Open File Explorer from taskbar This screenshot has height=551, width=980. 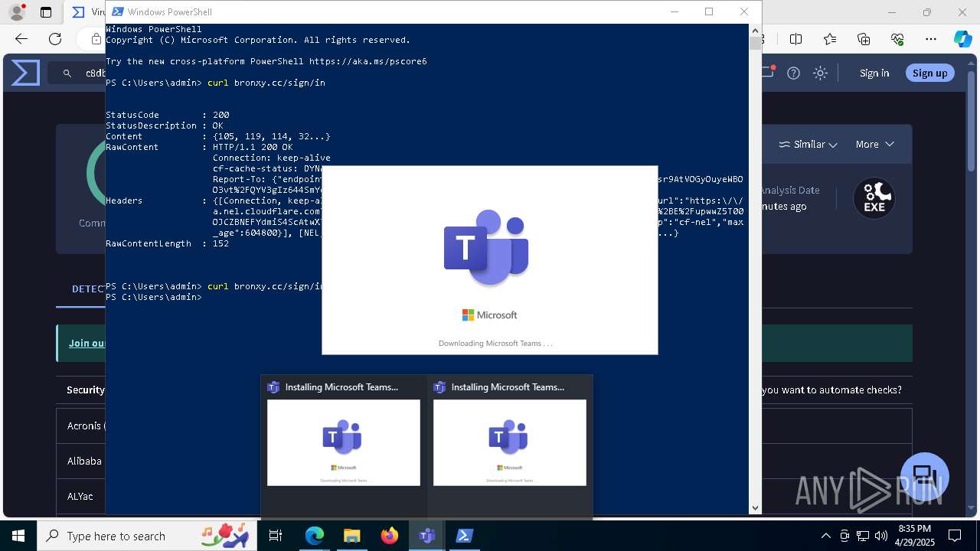(x=351, y=536)
